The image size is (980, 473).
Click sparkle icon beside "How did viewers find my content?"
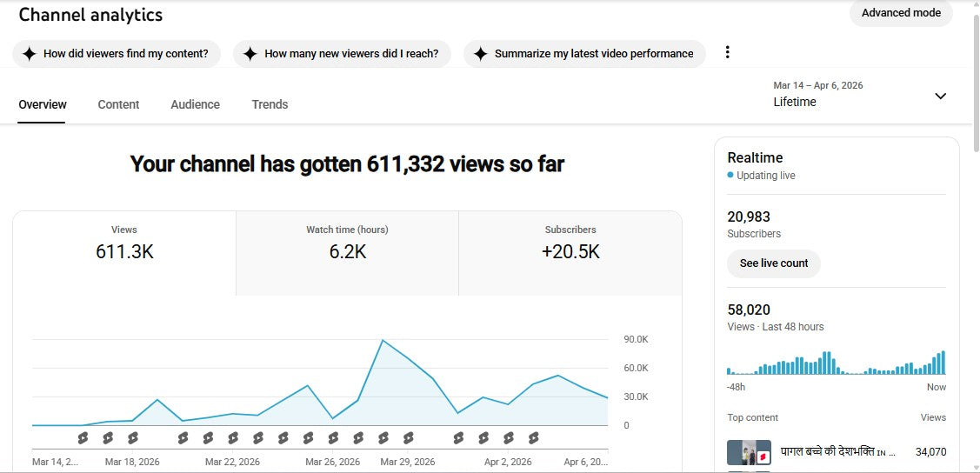[x=29, y=54]
